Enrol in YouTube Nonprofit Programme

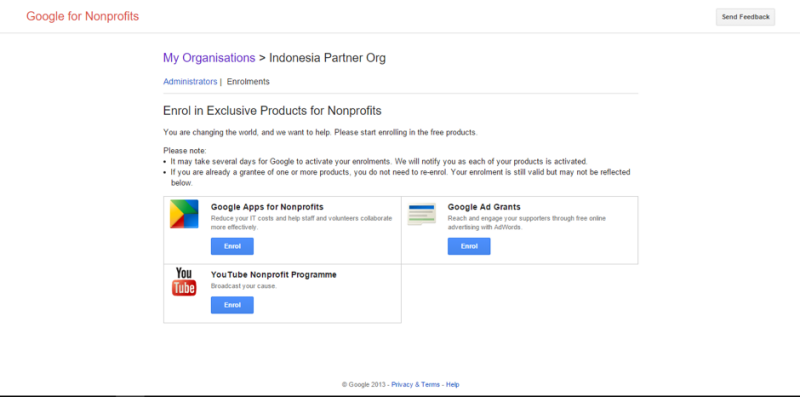pos(232,305)
